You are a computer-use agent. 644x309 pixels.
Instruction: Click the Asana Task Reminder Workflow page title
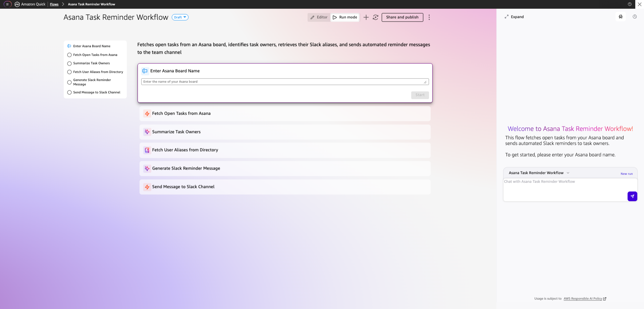[x=116, y=17]
